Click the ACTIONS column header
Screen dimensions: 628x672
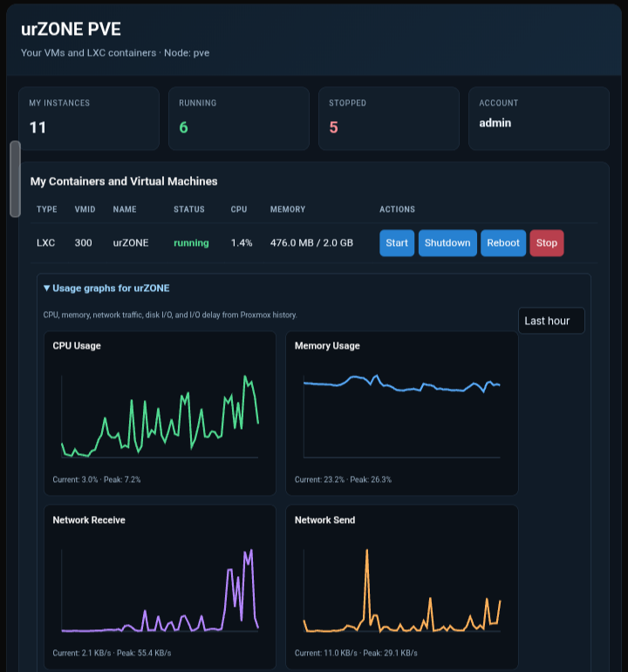click(x=397, y=209)
